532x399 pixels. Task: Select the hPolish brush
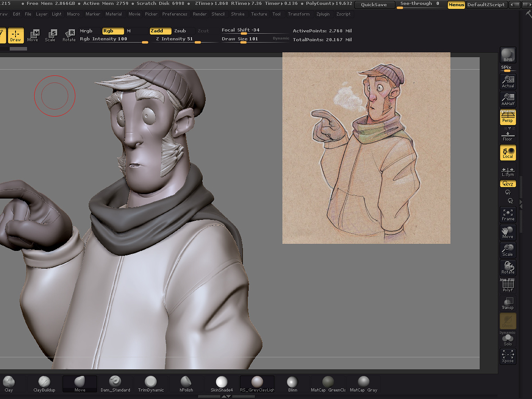[186, 384]
